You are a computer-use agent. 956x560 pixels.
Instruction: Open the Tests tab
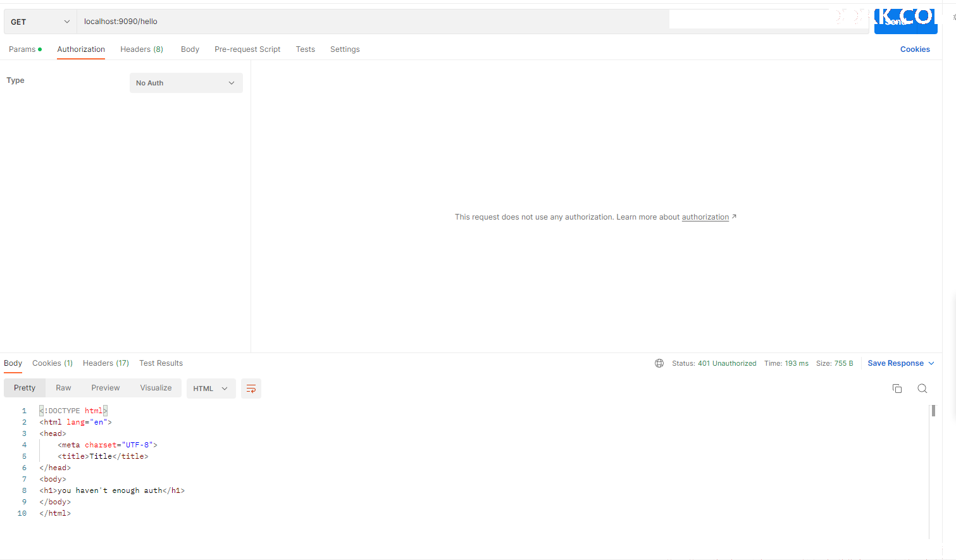pyautogui.click(x=306, y=49)
